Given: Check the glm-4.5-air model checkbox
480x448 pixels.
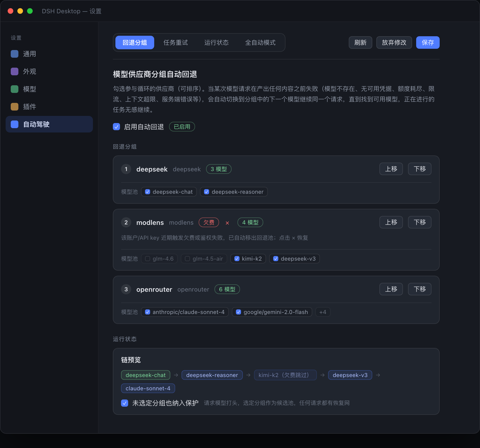Looking at the screenshot, I should tap(187, 259).
